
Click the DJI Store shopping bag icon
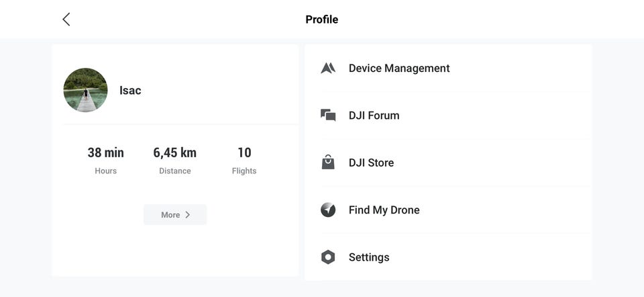click(x=328, y=163)
